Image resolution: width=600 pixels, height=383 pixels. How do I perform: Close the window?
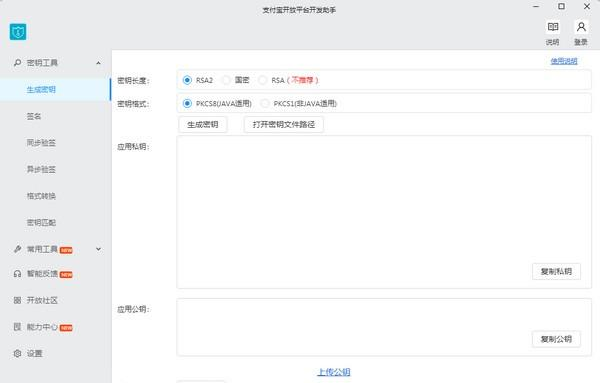click(x=587, y=7)
